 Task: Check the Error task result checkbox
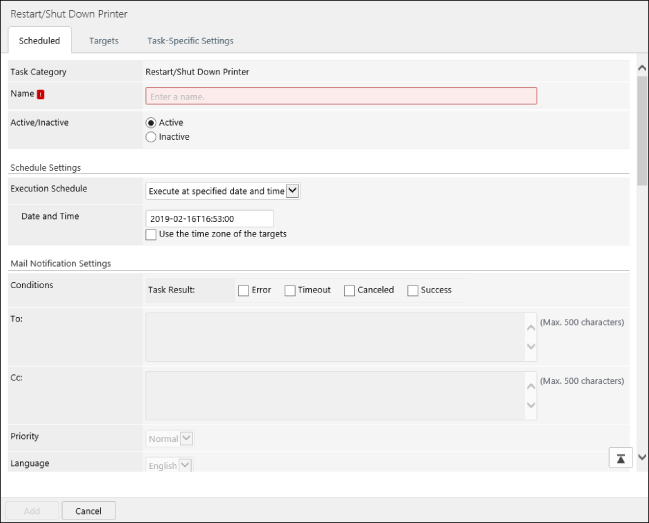tap(244, 290)
